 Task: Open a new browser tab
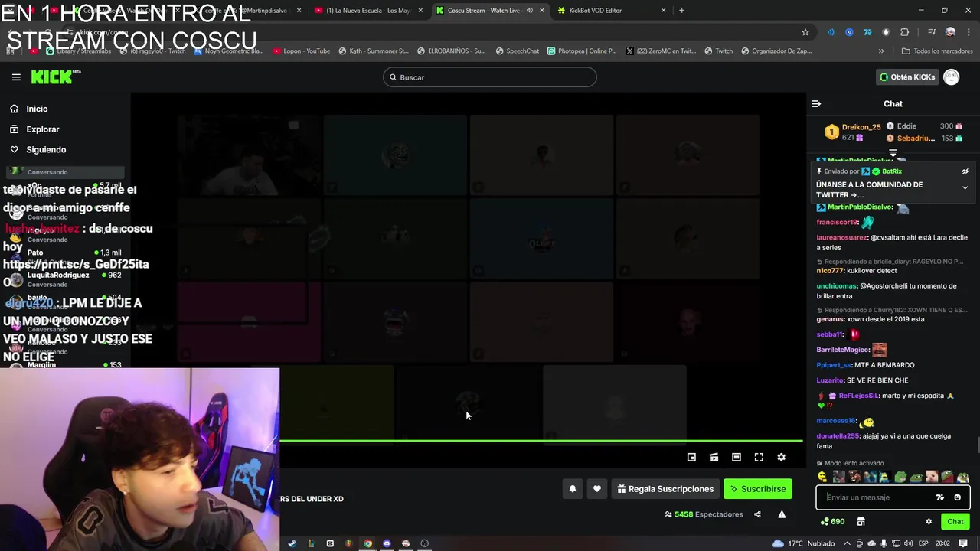(681, 10)
